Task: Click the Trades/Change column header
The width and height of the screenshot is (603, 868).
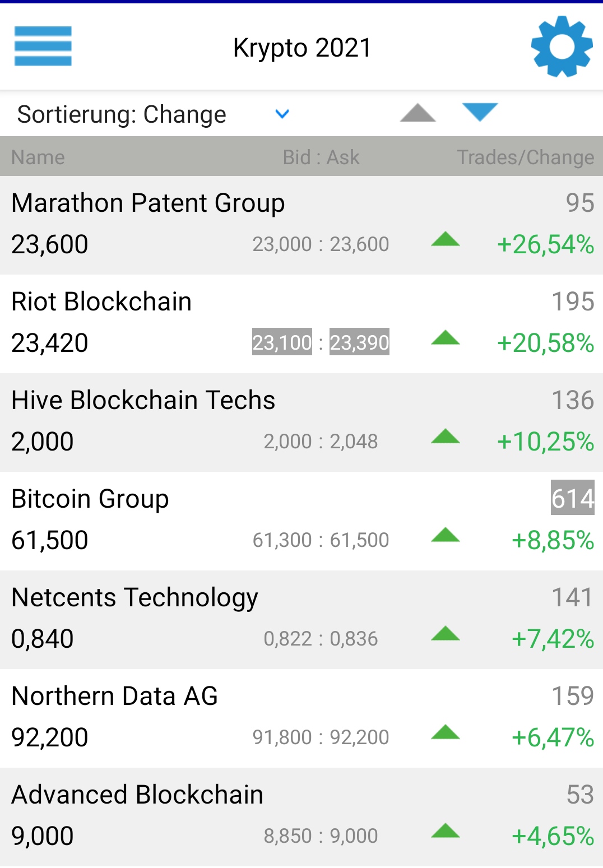Action: coord(525,157)
